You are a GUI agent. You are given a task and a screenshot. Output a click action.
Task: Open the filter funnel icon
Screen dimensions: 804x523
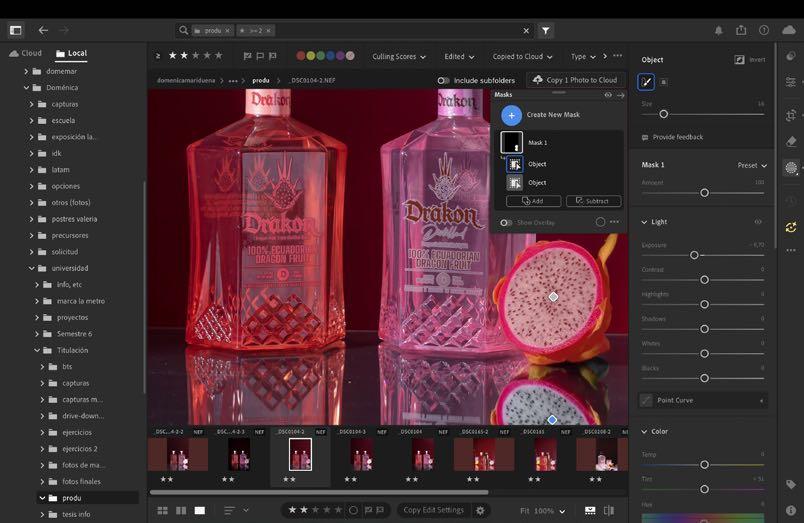pos(546,31)
